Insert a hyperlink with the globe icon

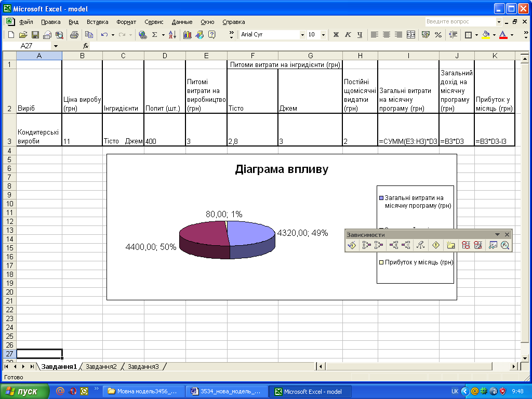(x=143, y=35)
